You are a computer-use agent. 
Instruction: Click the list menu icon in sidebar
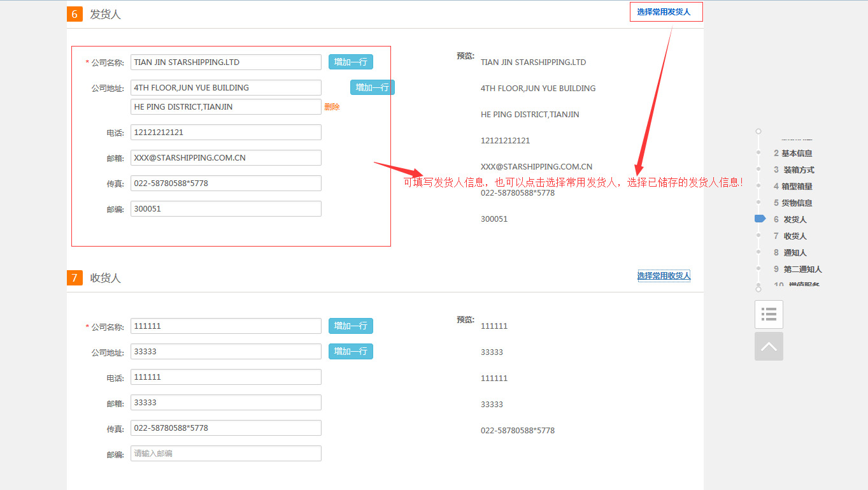[x=769, y=314]
